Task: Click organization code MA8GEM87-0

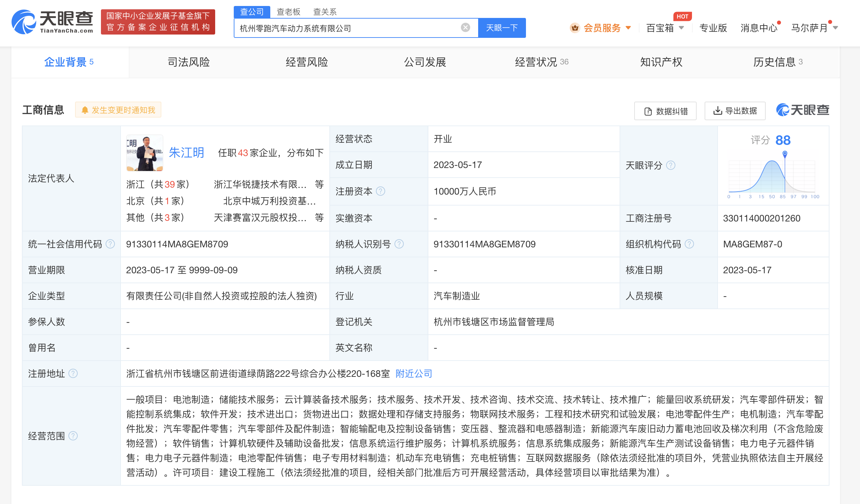Action: 752,244
